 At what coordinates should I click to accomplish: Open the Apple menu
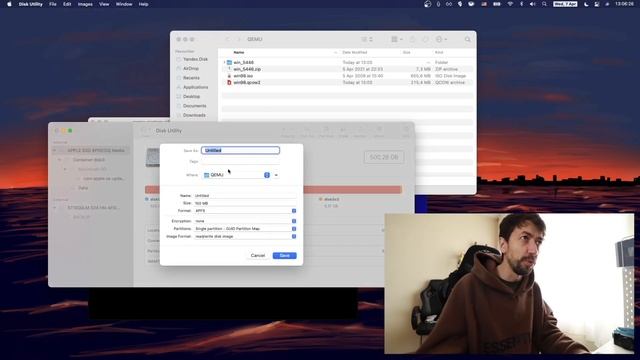point(9,4)
